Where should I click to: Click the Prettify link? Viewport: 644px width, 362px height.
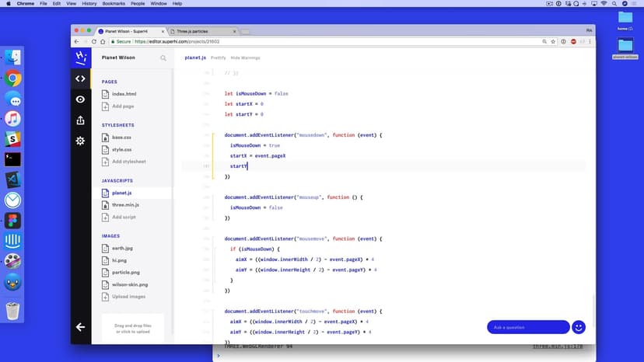tap(219, 57)
